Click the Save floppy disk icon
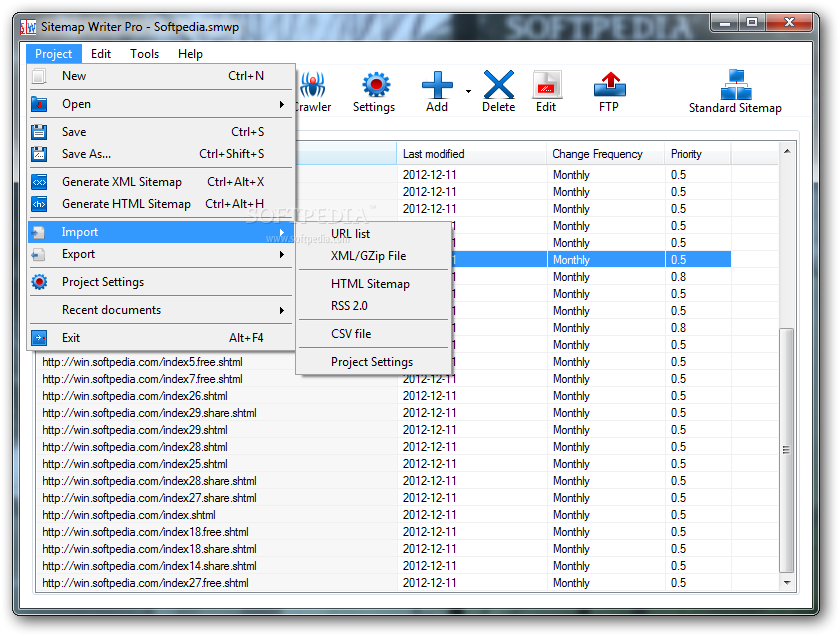This screenshot has width=840, height=636. pos(39,132)
